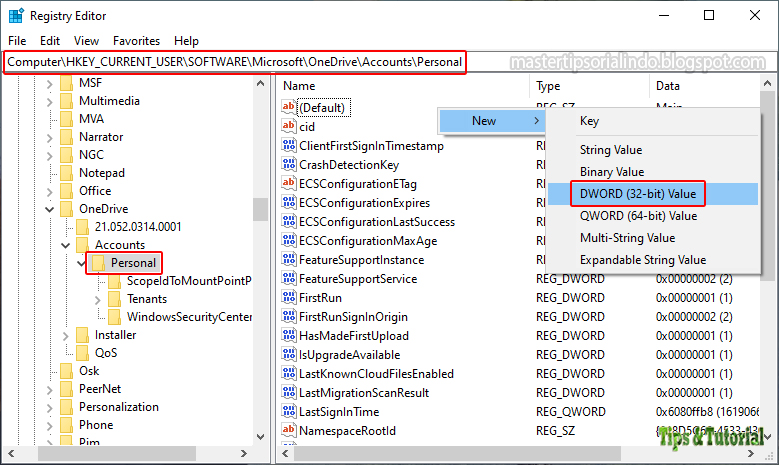
Task: Click values pane horizontal scroll left arrow
Action: 285,453
